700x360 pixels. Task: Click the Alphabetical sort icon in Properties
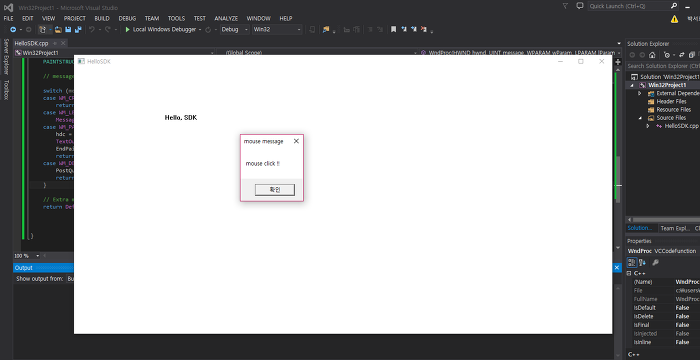(x=642, y=263)
